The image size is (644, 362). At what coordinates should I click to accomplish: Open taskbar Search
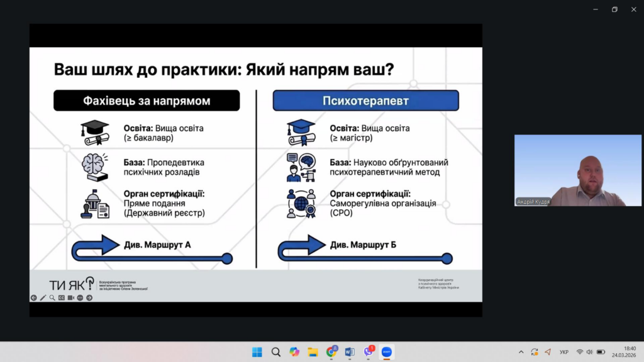[275, 352]
